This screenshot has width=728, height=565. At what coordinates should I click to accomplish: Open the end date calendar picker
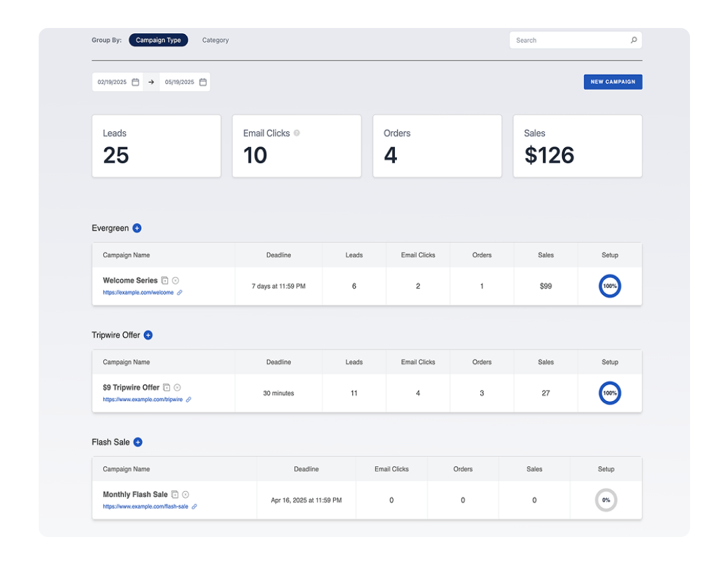pos(203,82)
